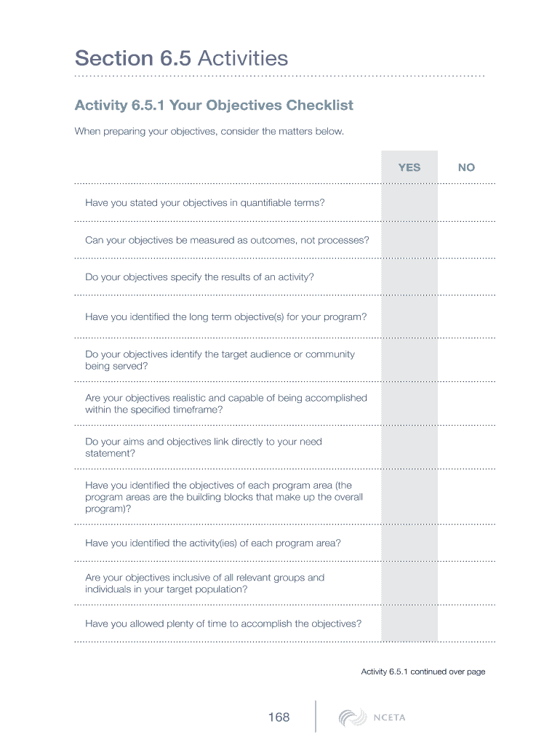Tick YES for quantifiable terms question
This screenshot has height=745, width=560.
[x=409, y=203]
